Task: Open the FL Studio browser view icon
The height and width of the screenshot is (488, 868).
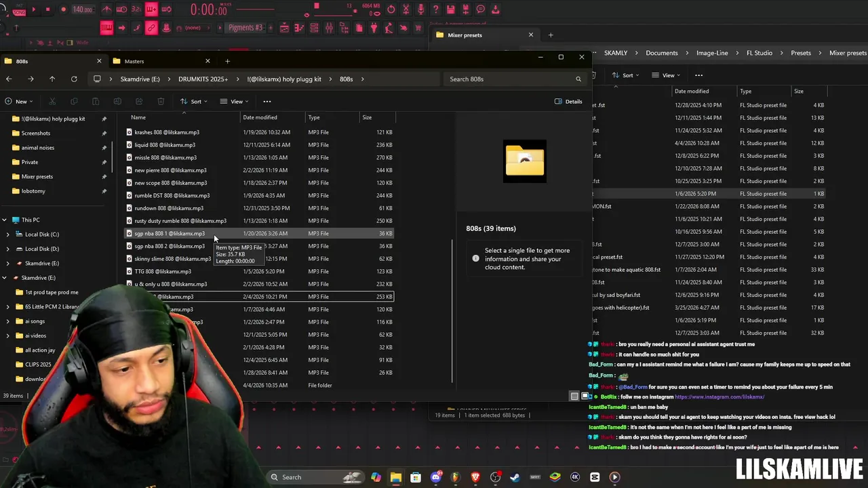Action: (344, 28)
